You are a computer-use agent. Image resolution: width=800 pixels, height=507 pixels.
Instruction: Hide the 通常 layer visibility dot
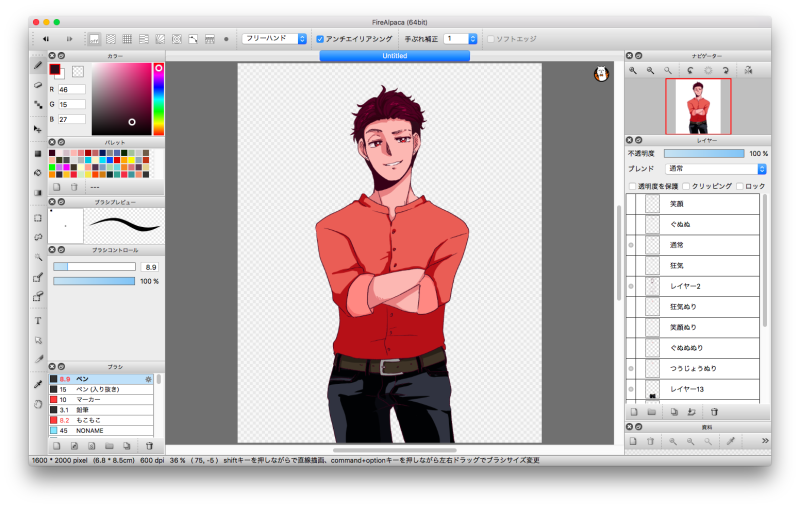(631, 245)
